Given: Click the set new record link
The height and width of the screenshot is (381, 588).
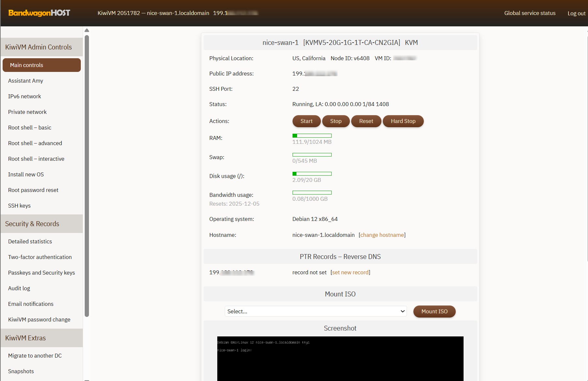Looking at the screenshot, I should [x=350, y=272].
